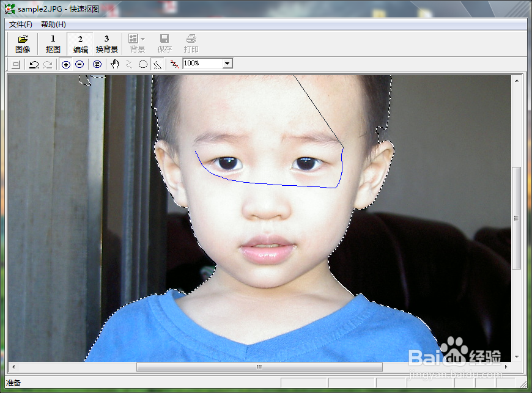Image resolution: width=532 pixels, height=393 pixels.
Task: Select the plus add-to-selection tool
Action: pyautogui.click(x=66, y=64)
